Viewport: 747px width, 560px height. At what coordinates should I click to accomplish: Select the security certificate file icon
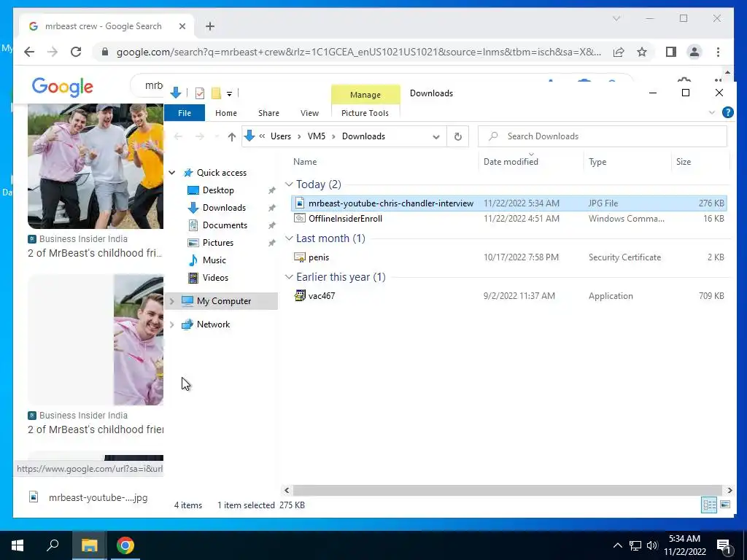point(300,257)
